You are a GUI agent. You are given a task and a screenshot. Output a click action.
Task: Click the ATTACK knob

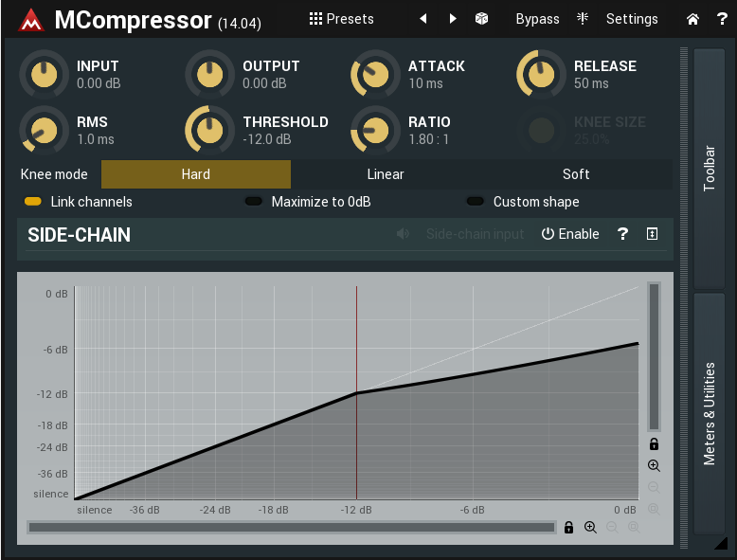click(375, 74)
